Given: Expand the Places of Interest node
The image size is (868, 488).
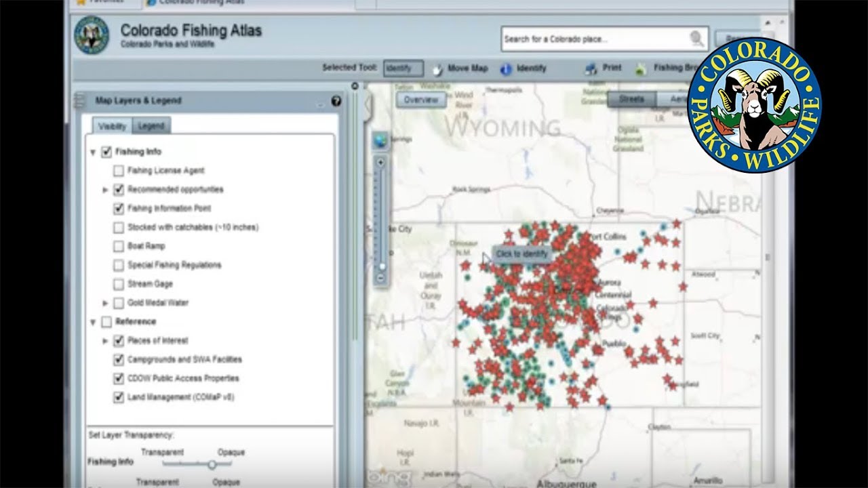Looking at the screenshot, I should (x=105, y=341).
